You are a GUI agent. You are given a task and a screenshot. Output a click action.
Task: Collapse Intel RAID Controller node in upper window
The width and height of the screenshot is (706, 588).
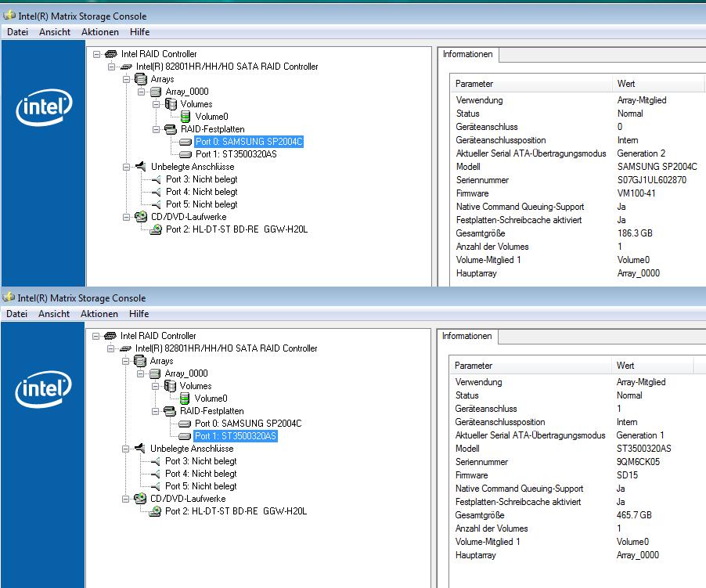click(96, 54)
